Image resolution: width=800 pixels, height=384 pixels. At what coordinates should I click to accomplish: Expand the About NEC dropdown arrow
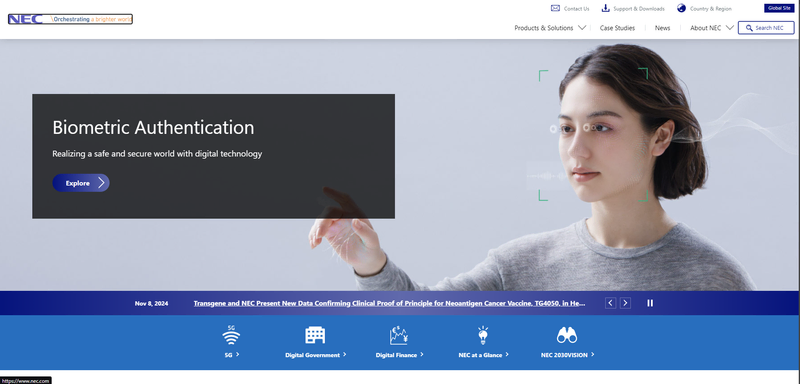[730, 28]
